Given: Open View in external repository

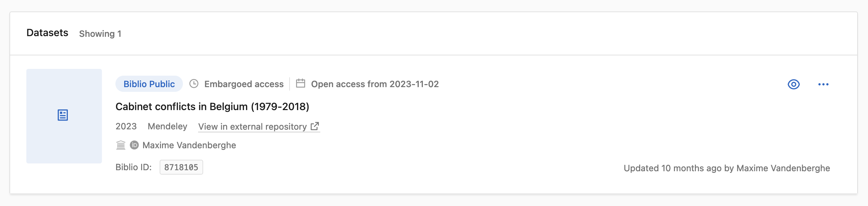Looking at the screenshot, I should coord(253,126).
